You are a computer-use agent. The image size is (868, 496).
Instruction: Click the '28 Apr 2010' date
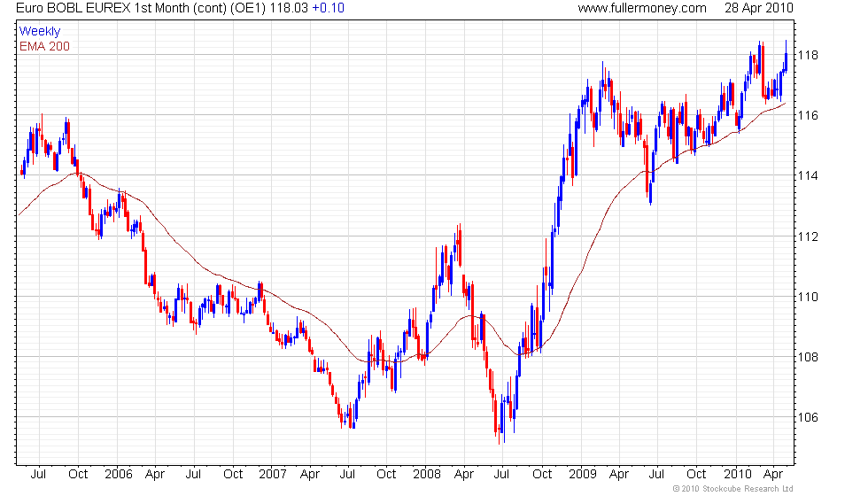click(759, 8)
